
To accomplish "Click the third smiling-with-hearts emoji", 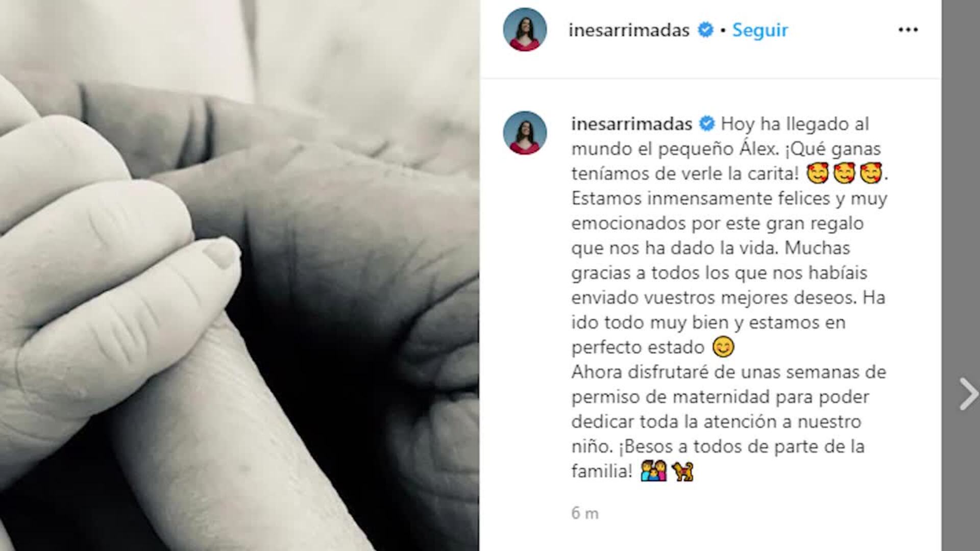I will click(x=871, y=173).
